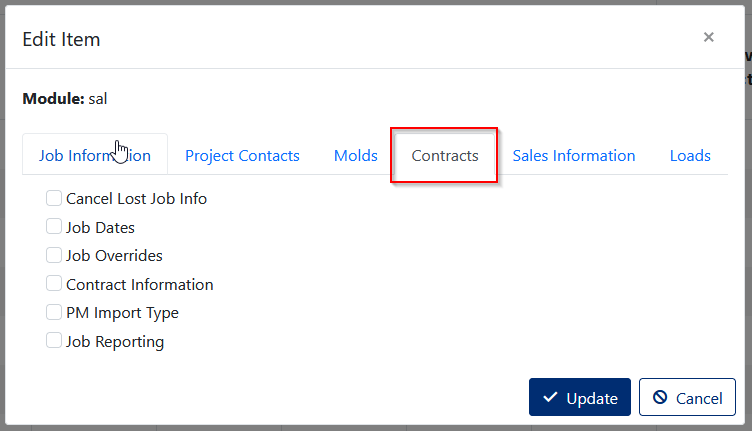This screenshot has width=752, height=431.
Task: Click the Module: sal text
Action: 65,99
